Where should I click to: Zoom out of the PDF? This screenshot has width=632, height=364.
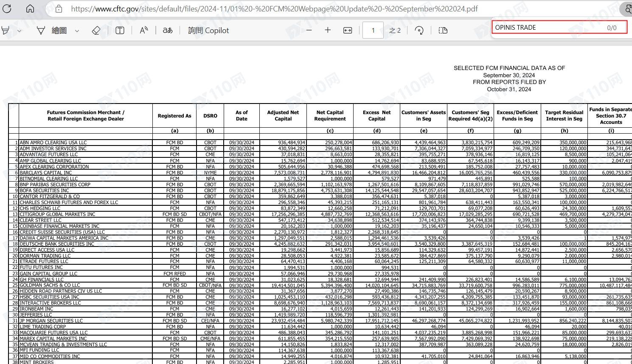click(309, 30)
